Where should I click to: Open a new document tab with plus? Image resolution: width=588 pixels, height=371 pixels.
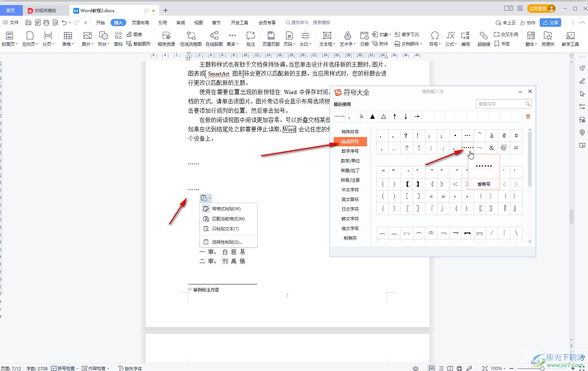click(166, 10)
